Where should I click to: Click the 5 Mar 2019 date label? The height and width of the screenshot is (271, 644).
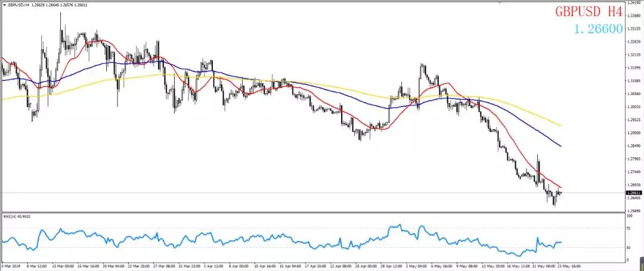pos(11,267)
